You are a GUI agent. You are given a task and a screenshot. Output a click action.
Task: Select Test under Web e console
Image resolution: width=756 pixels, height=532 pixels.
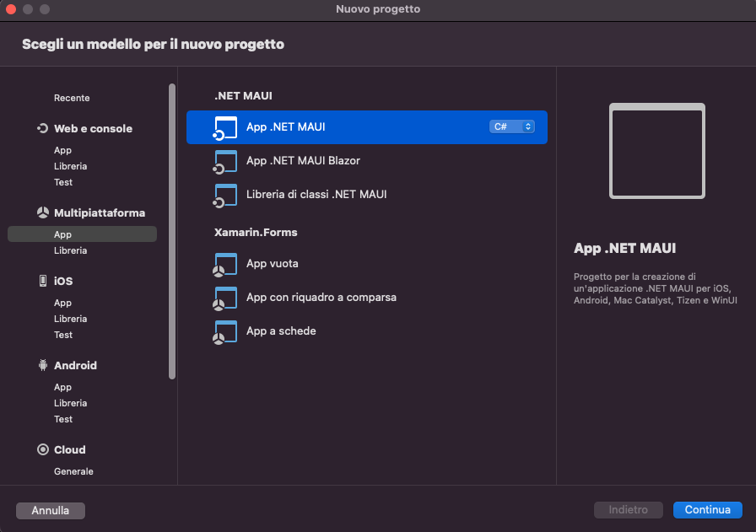click(x=63, y=182)
